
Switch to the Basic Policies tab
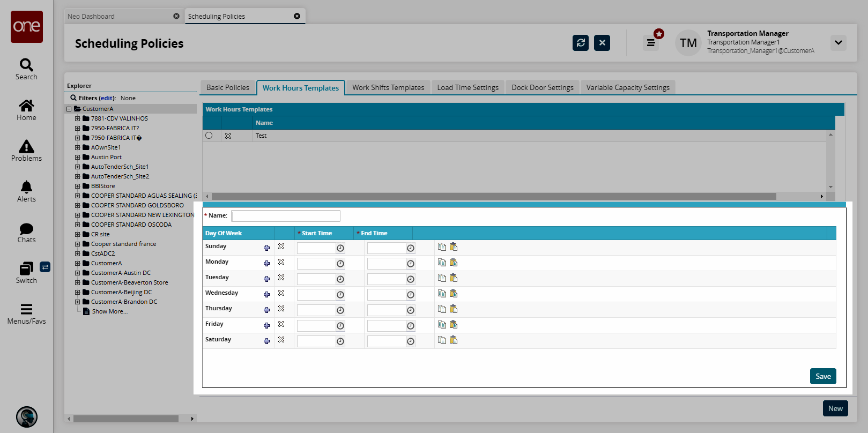click(x=227, y=87)
